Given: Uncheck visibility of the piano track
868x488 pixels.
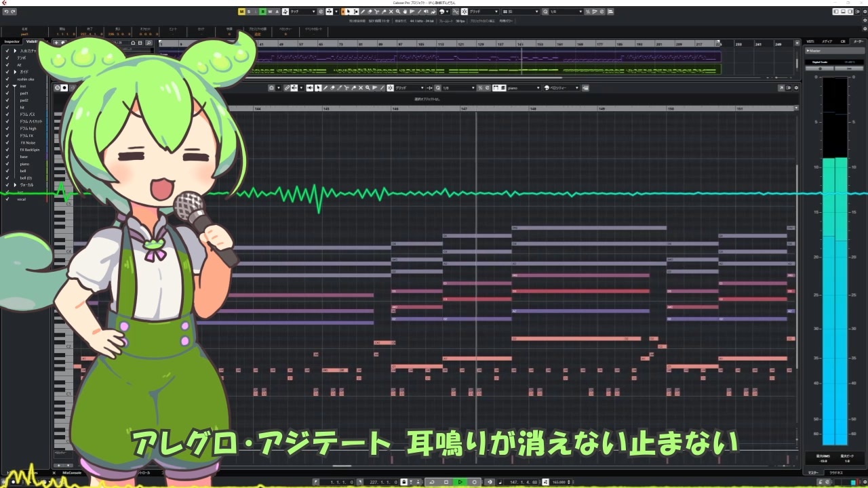Looking at the screenshot, I should [7, 163].
